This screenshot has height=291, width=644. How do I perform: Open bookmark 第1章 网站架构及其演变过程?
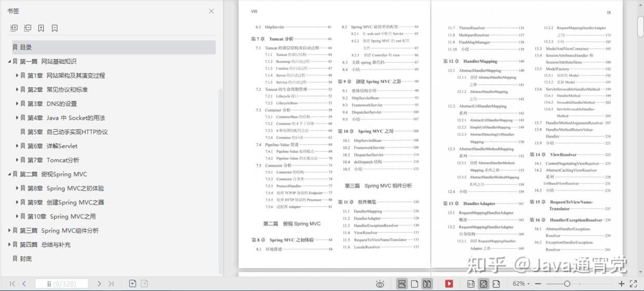66,75
